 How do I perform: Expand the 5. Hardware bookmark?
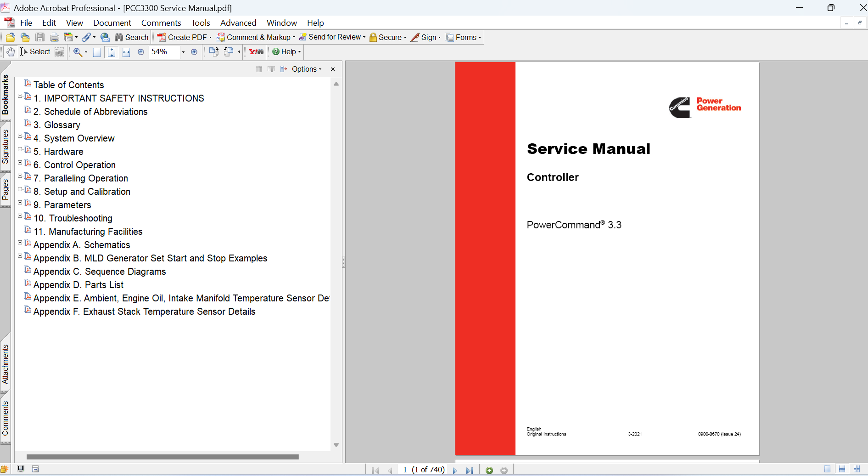[20, 149]
